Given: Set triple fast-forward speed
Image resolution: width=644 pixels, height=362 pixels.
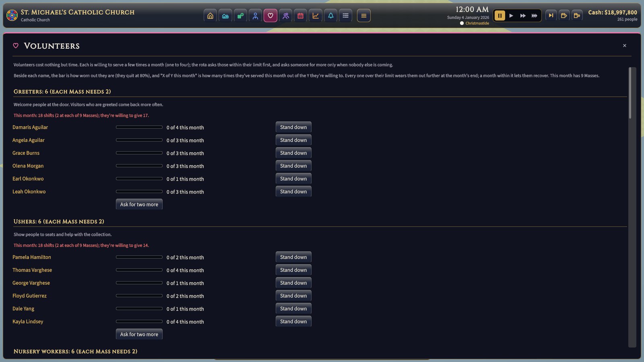Looking at the screenshot, I should tap(535, 16).
